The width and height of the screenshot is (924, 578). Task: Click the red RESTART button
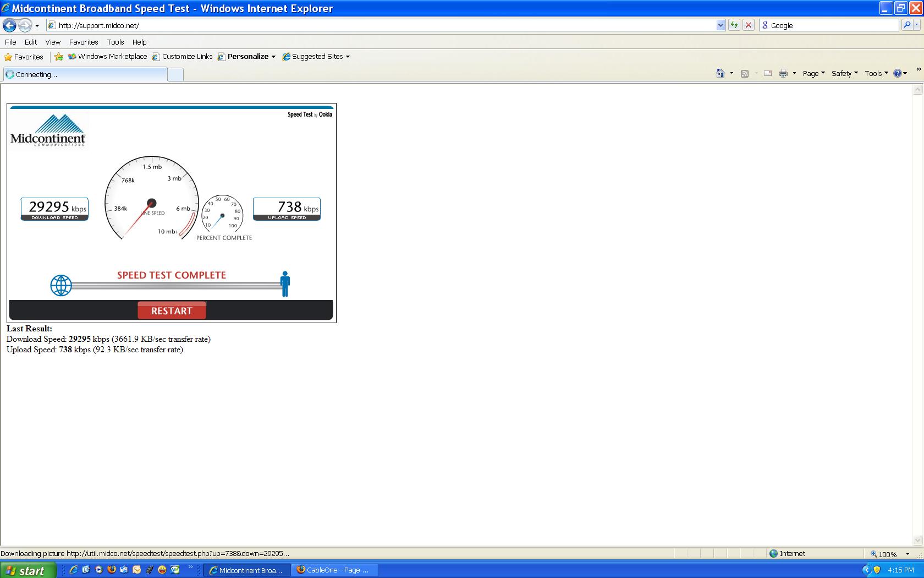pos(172,311)
